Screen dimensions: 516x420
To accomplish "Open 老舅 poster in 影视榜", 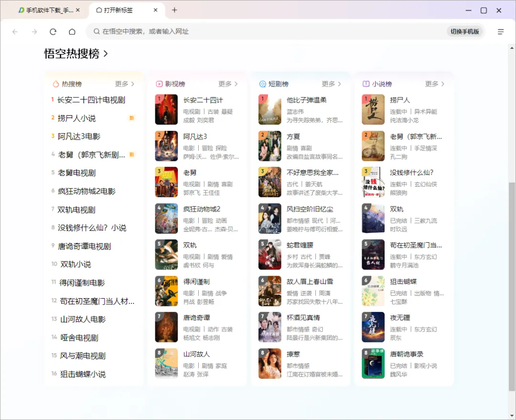I will coord(166,182).
